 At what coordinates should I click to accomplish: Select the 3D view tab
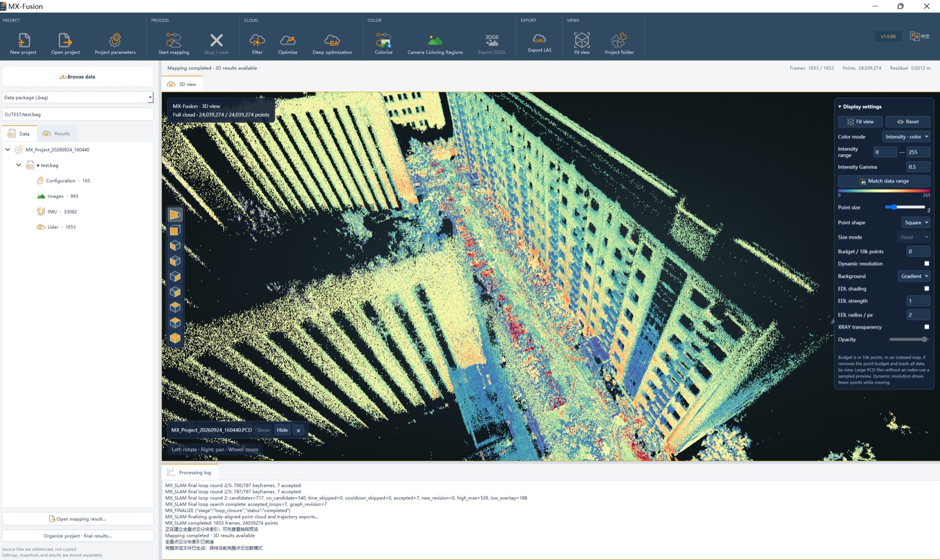pos(182,85)
